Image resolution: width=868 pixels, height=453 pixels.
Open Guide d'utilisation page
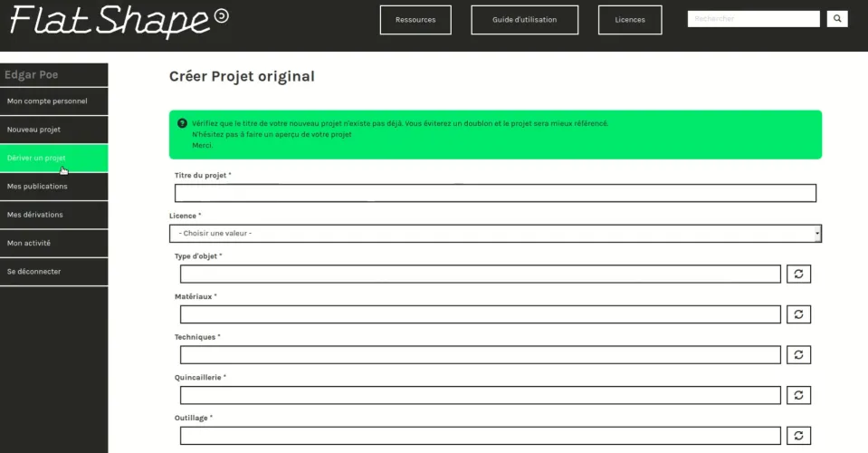point(524,20)
